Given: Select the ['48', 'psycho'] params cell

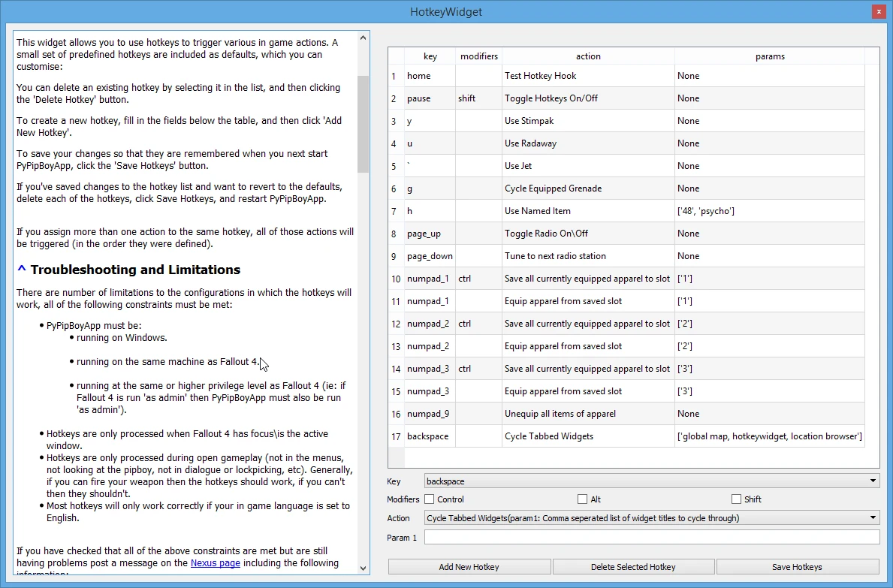Looking at the screenshot, I should click(769, 211).
